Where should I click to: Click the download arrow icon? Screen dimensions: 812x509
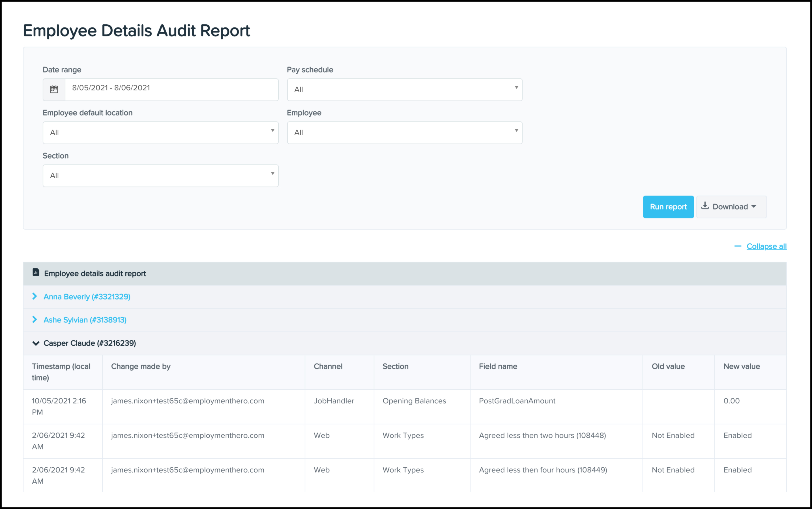[x=705, y=206]
